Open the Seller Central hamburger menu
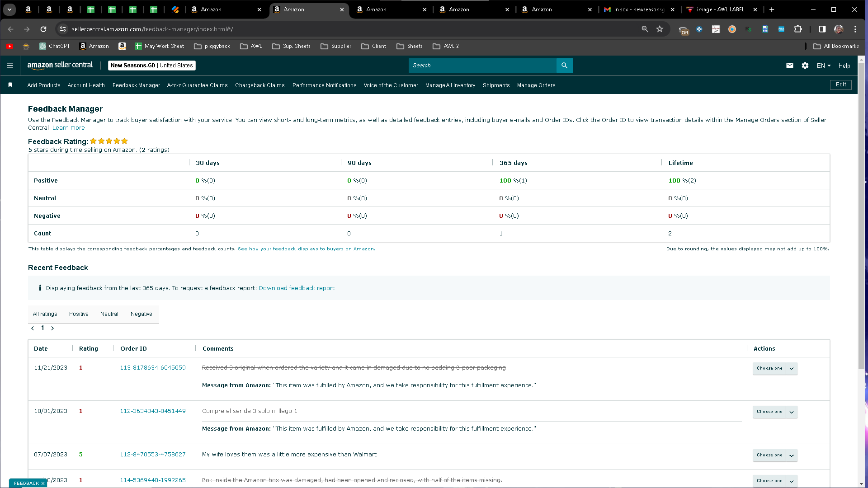 pyautogui.click(x=10, y=66)
